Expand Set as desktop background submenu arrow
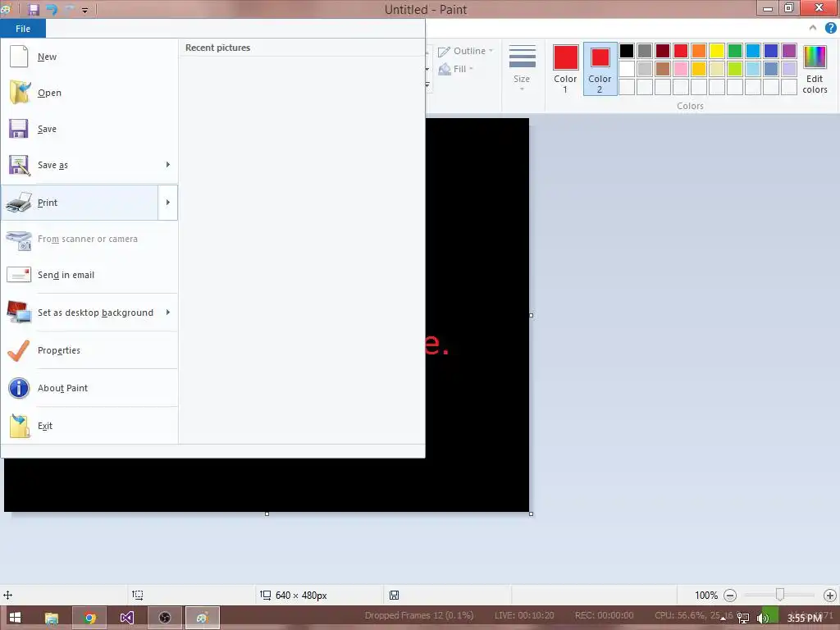Screen dimensions: 840x630 [x=167, y=313]
